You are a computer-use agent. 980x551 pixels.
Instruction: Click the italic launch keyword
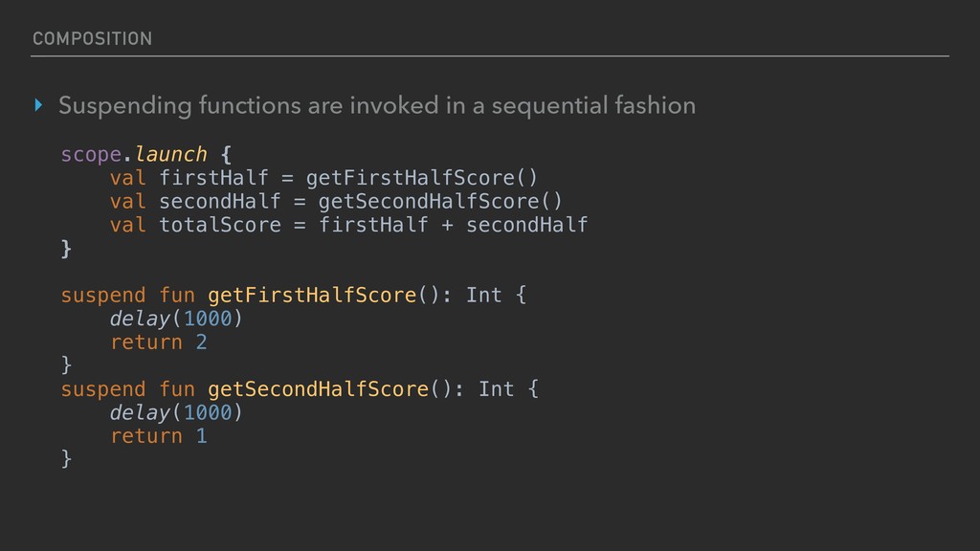(x=170, y=154)
